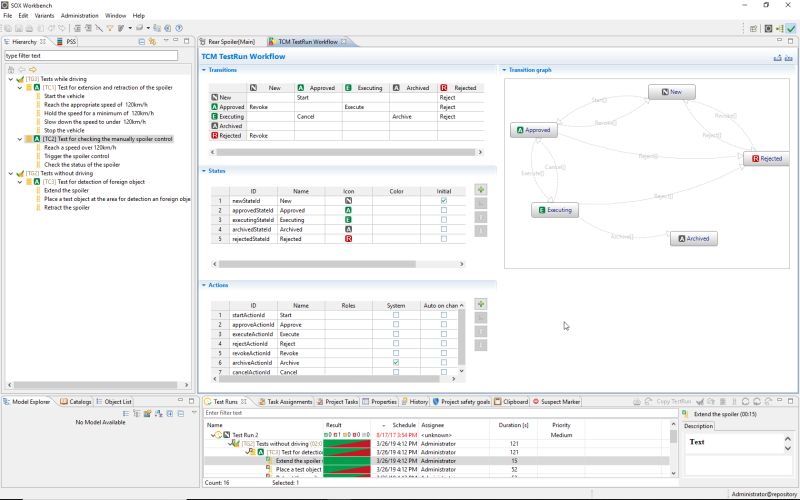Select the Trigger the spoiler control step
Image resolution: width=800 pixels, height=500 pixels.
coord(77,156)
